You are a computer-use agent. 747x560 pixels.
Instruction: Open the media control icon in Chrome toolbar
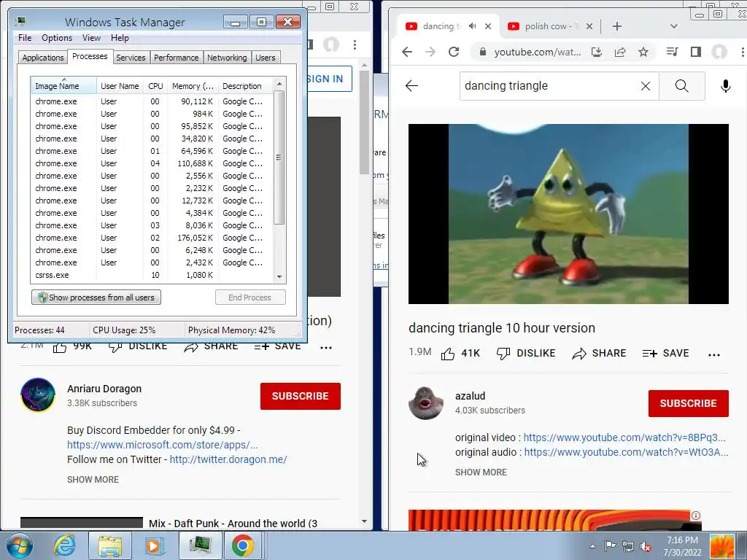point(672,52)
